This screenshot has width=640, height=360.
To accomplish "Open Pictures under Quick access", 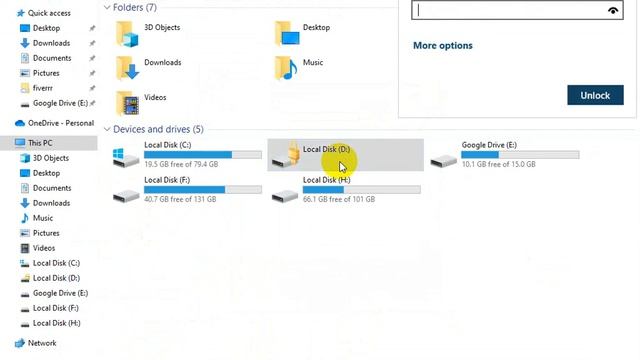I will pos(46,73).
